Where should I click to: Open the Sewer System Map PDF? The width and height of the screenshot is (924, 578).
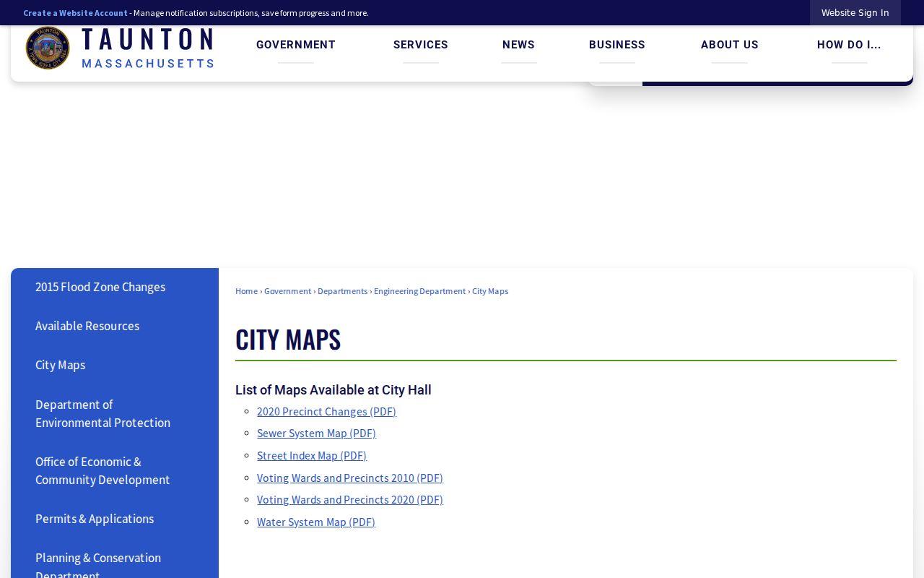pos(316,433)
